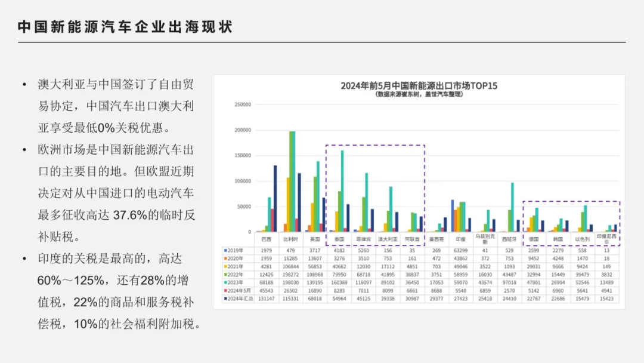
Task: Click the data source subtitle under chart title
Action: (419, 94)
